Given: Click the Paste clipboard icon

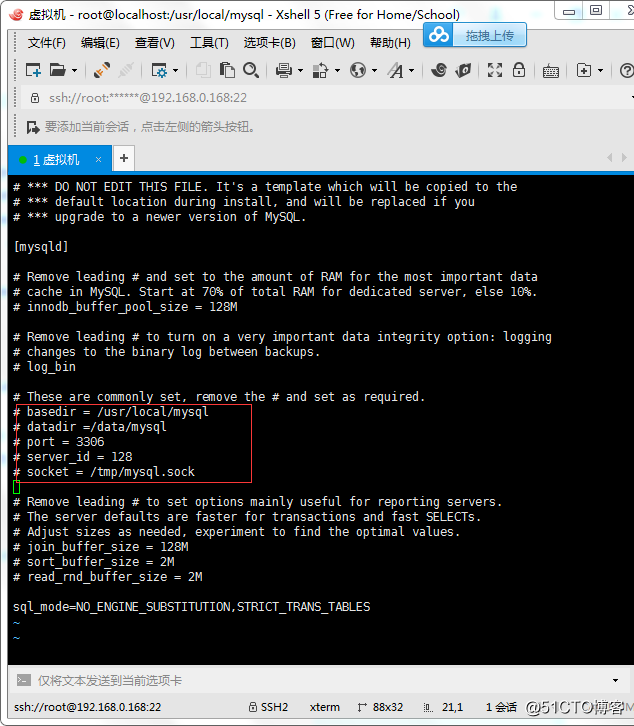Looking at the screenshot, I should click(x=227, y=70).
